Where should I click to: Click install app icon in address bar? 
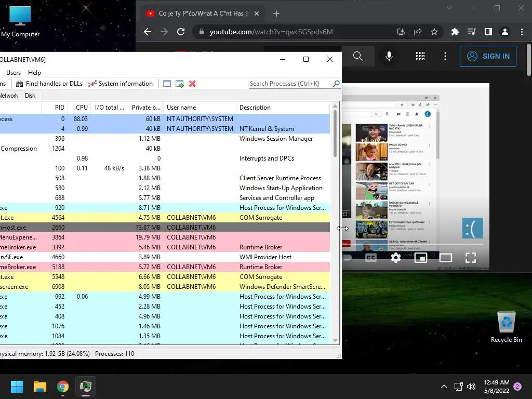401,32
